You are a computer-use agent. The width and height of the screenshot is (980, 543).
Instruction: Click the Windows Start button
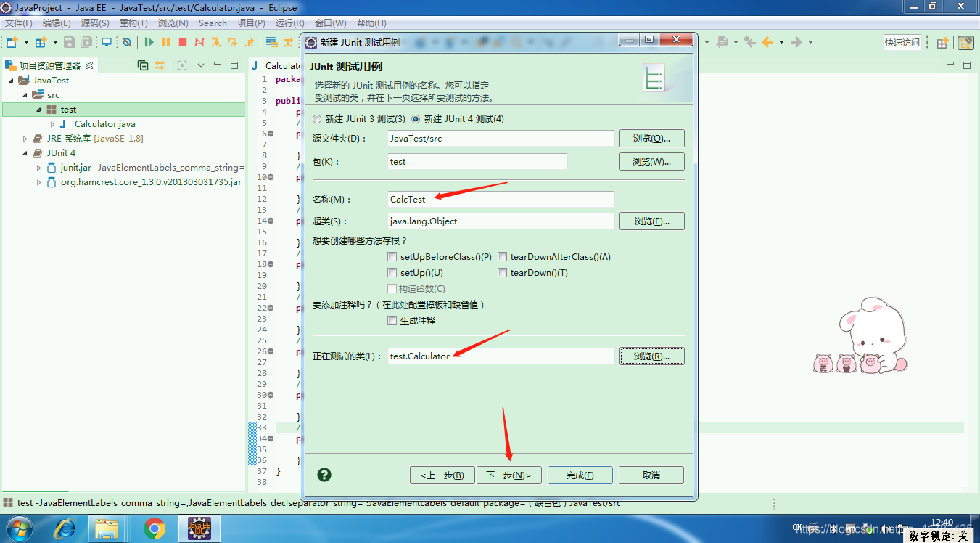coord(18,528)
